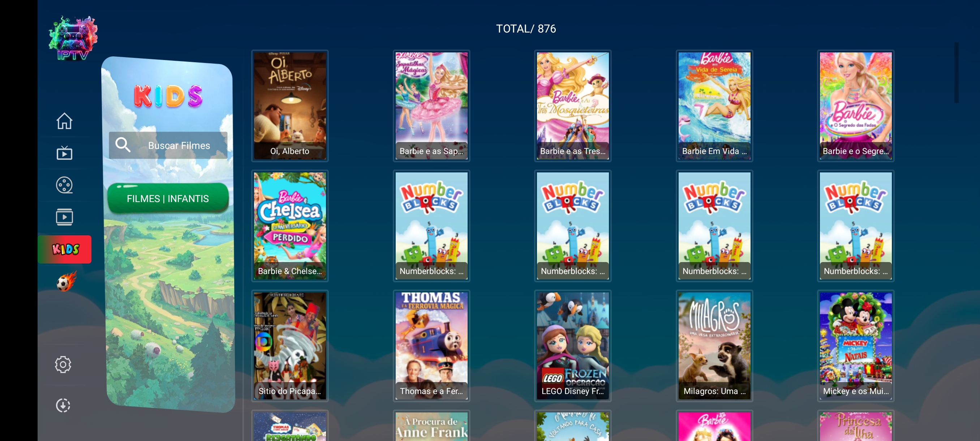
Task: Click the IPTV gamepad logo
Action: pos(73,38)
